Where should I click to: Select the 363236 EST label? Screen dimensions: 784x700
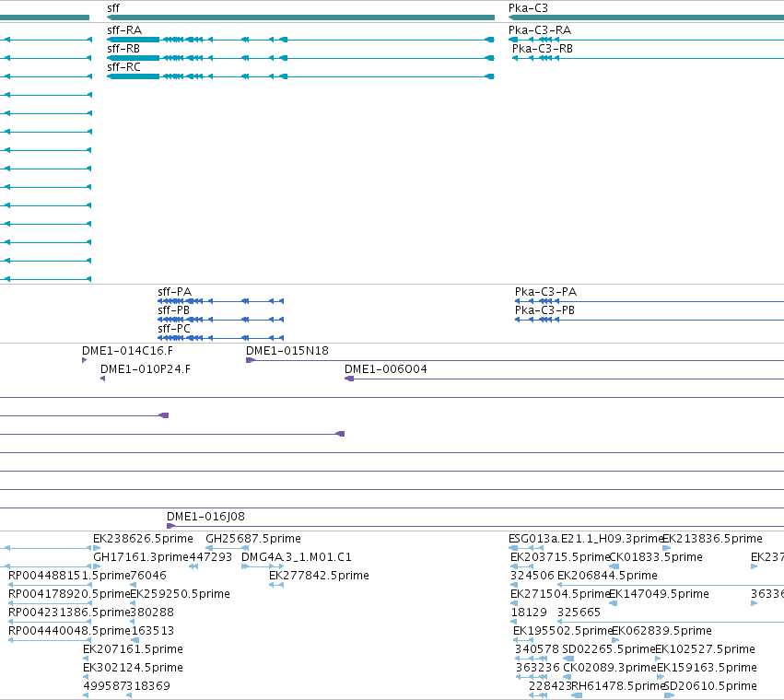538,668
